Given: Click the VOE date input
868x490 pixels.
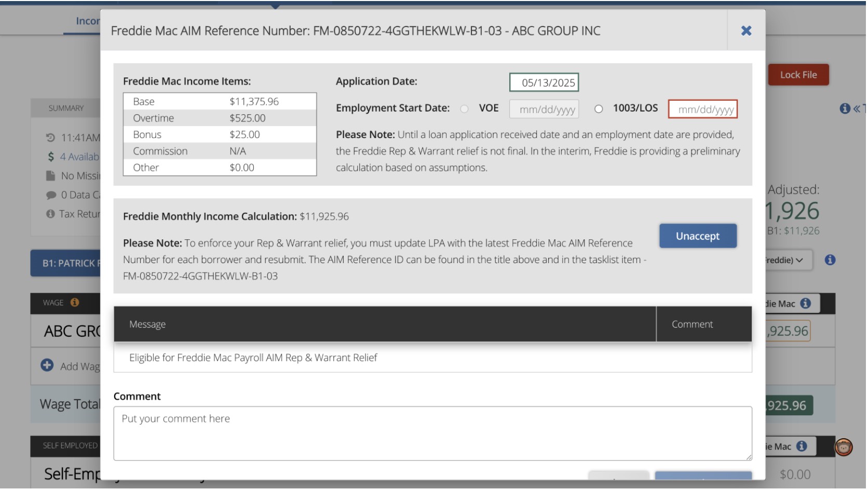Looking at the screenshot, I should tap(545, 110).
